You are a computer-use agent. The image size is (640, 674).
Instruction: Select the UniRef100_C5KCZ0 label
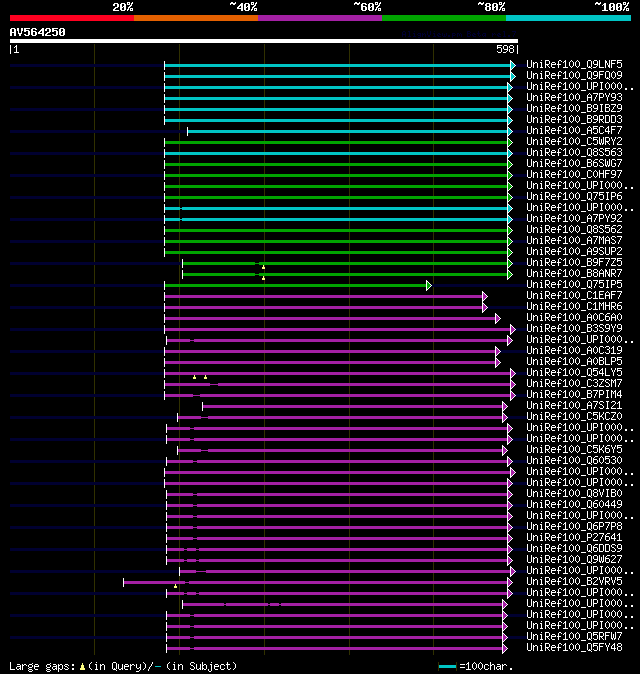(x=574, y=417)
